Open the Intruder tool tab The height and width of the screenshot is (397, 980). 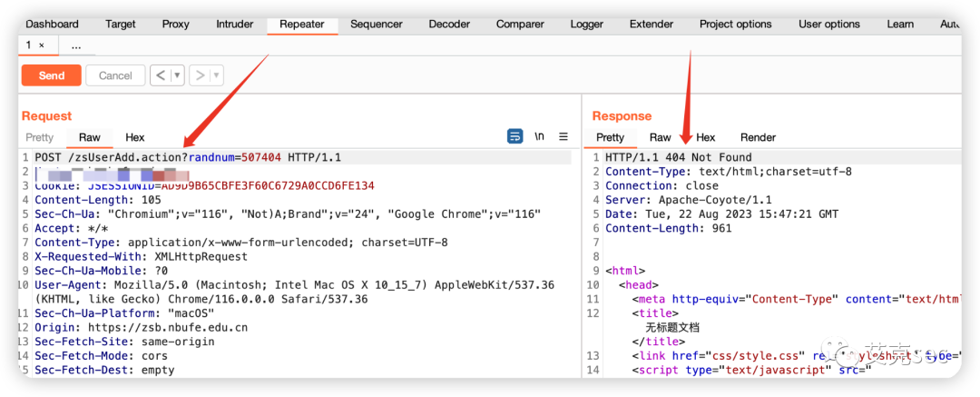pos(234,25)
